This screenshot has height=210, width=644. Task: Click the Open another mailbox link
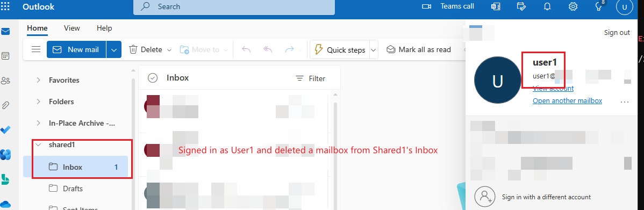click(x=567, y=101)
